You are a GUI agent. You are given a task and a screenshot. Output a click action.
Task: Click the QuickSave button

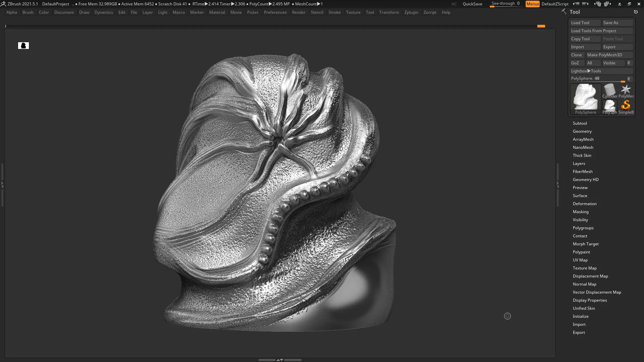click(472, 4)
